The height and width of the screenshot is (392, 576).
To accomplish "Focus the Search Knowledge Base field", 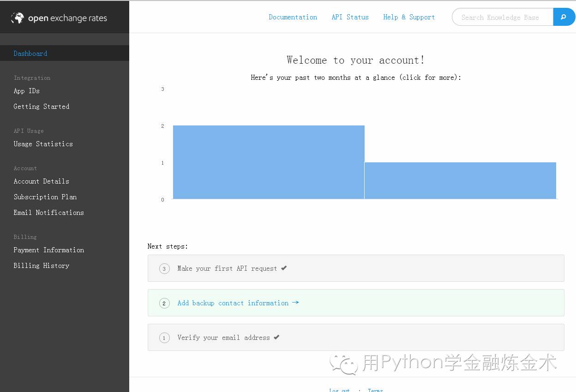I will coord(503,17).
